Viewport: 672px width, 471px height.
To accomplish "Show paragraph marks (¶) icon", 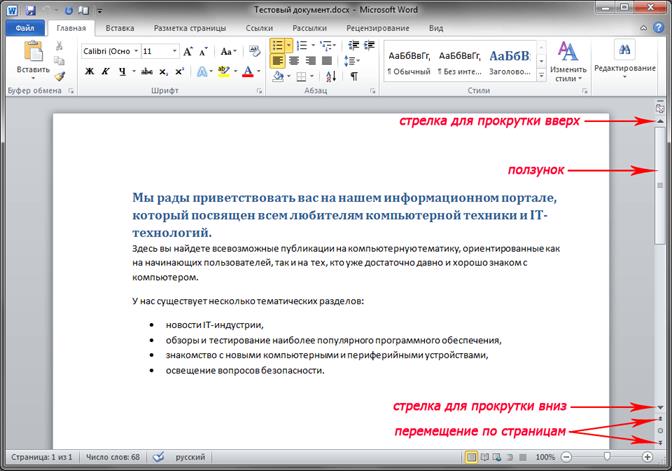I will (354, 75).
